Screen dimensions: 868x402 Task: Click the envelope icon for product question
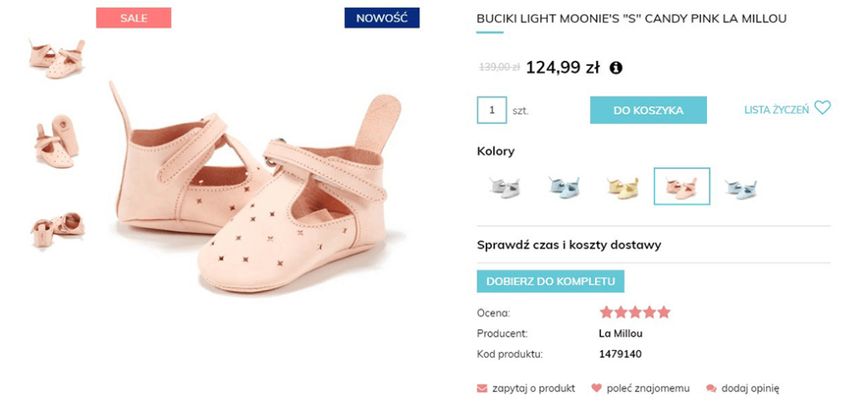481,388
